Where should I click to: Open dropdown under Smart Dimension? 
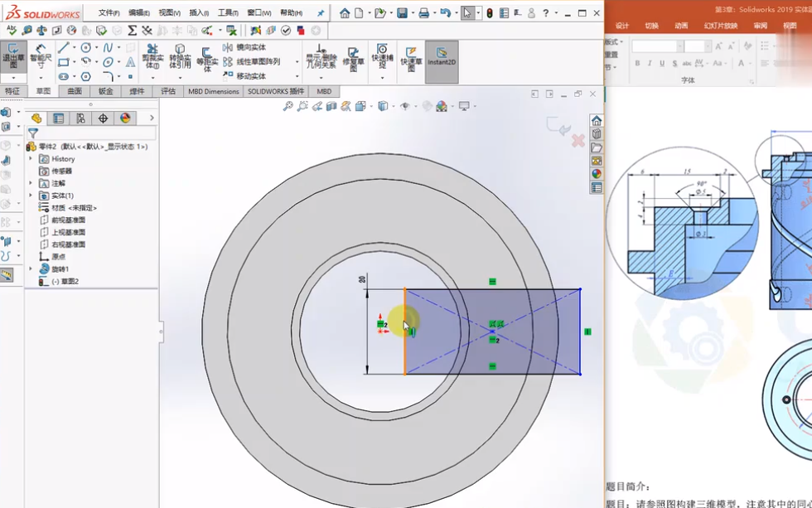(x=41, y=78)
